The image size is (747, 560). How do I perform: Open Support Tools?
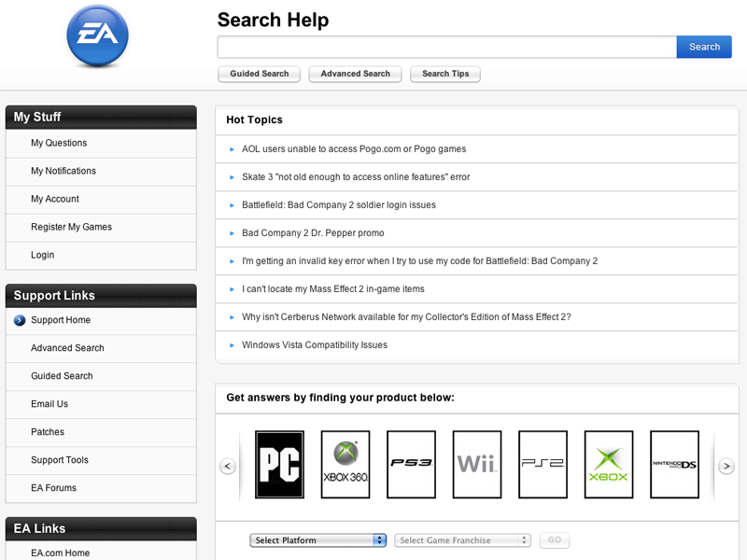click(60, 460)
